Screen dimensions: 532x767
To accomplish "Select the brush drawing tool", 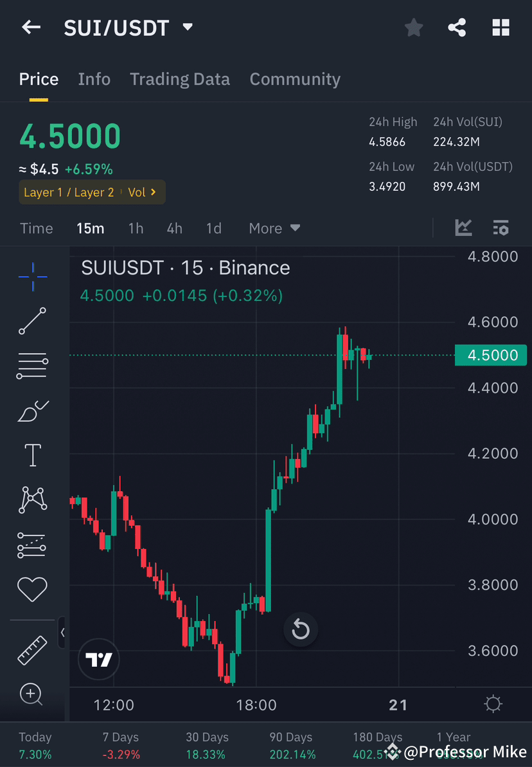I will (x=32, y=411).
